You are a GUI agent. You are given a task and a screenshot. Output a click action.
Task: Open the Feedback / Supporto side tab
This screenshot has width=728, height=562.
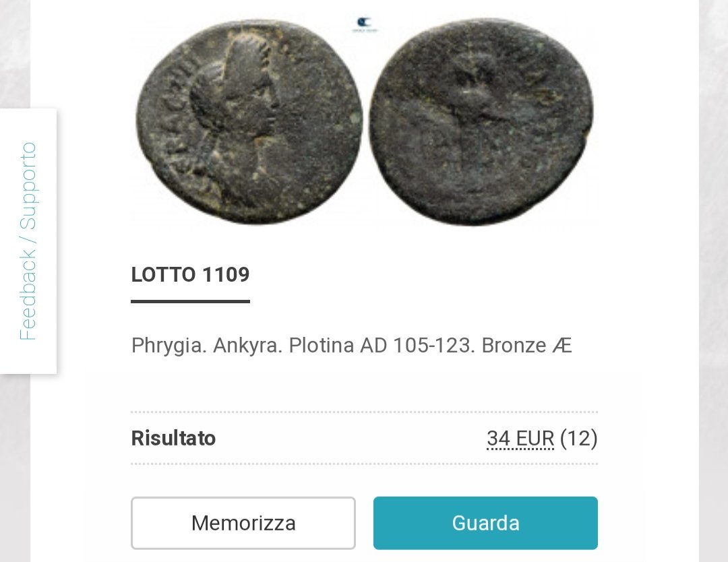click(x=28, y=241)
